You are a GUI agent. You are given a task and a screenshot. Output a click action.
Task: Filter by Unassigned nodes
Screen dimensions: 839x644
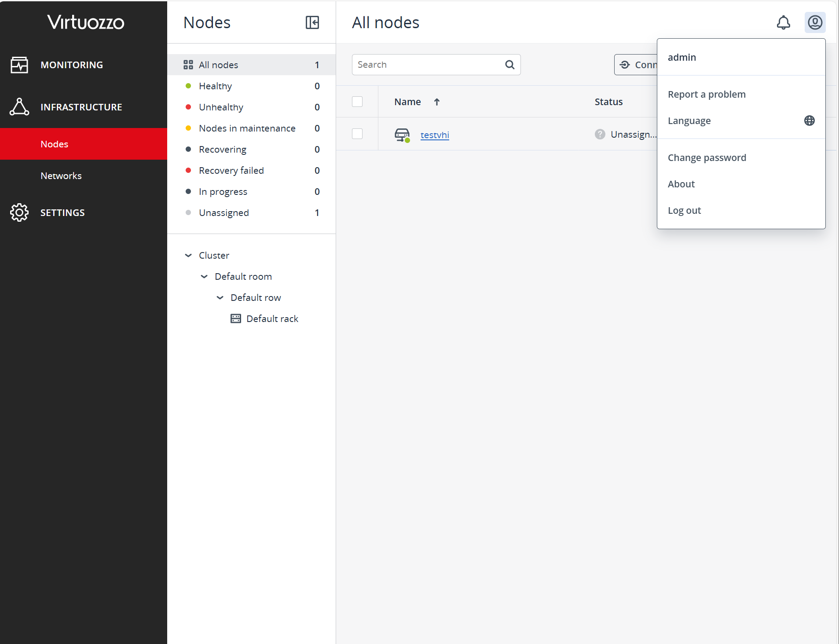click(252, 212)
